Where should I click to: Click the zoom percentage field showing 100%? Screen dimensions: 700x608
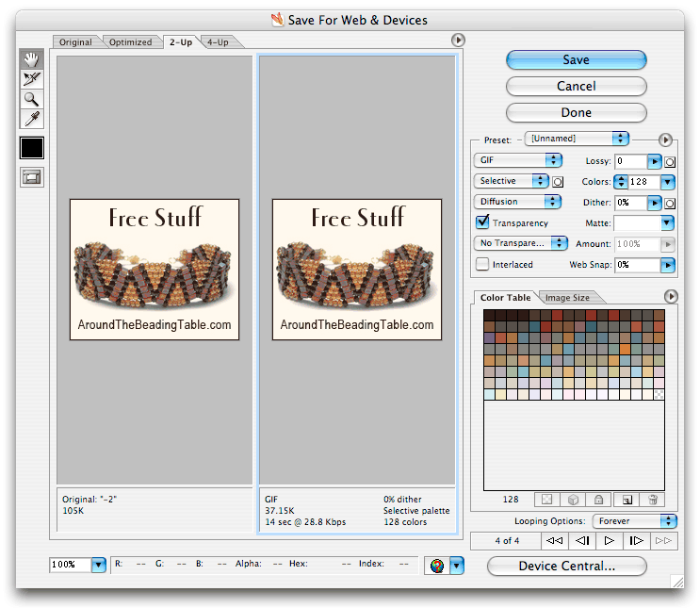tap(71, 565)
